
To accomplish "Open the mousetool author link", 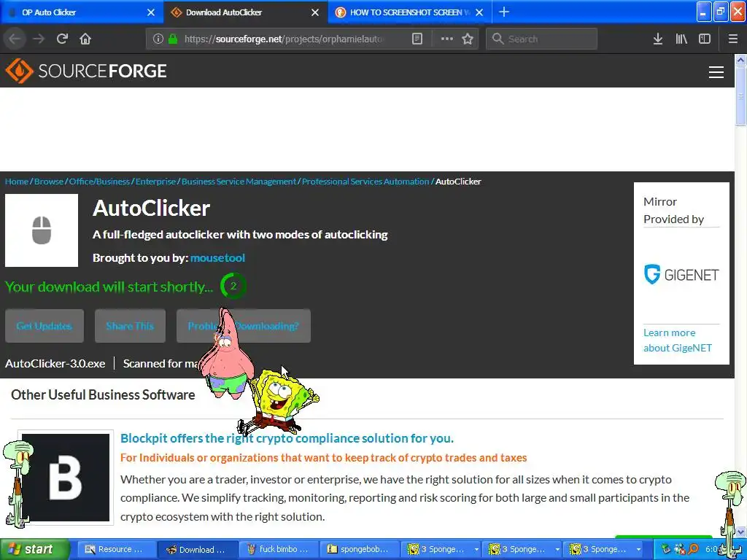I will click(x=217, y=257).
